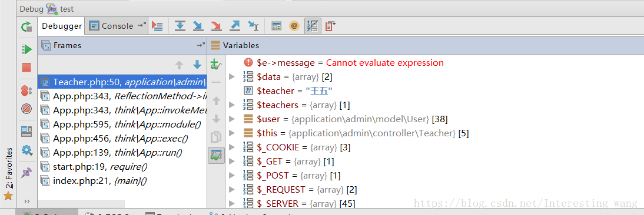The height and width of the screenshot is (215, 644).
Task: Click the orange @ toolbar icon
Action: (294, 26)
